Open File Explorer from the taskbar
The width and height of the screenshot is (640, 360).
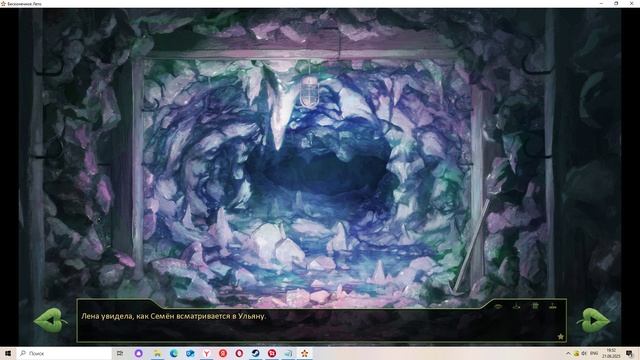click(x=157, y=353)
